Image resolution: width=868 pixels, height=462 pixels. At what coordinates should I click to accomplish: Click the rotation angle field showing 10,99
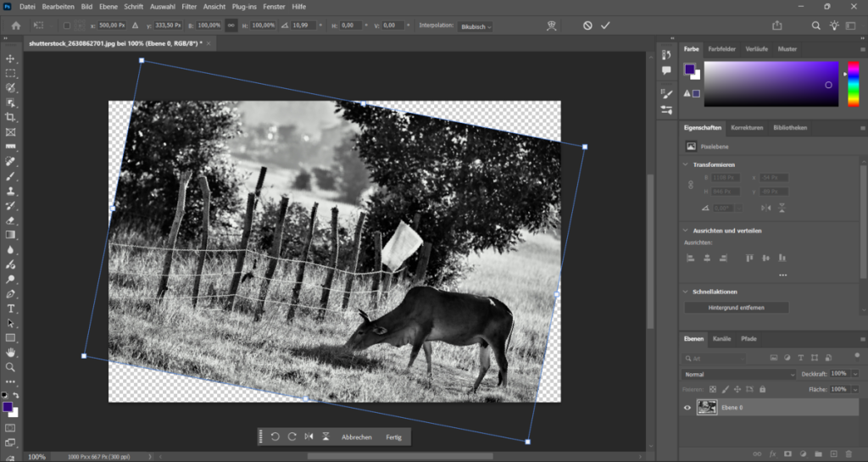coord(303,25)
